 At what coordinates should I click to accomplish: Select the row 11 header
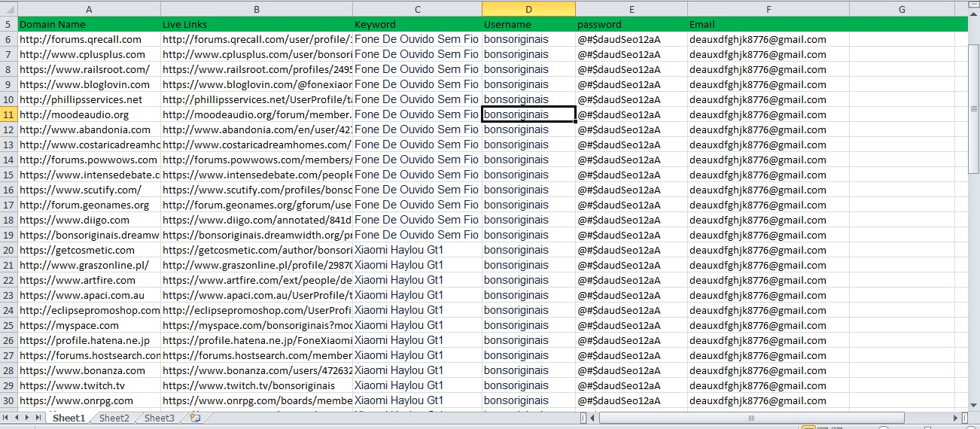(8, 114)
